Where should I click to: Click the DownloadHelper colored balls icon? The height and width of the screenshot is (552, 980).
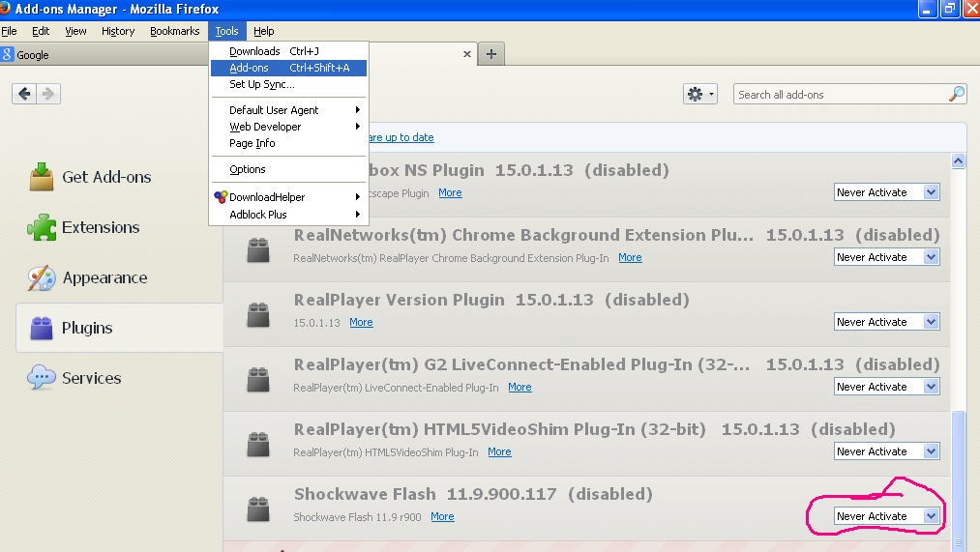[x=220, y=196]
